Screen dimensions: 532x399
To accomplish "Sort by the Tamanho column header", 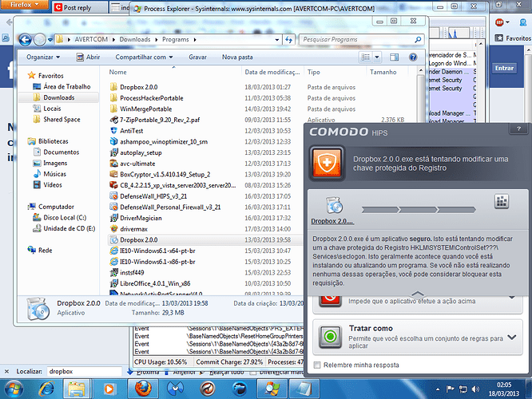I will tap(383, 72).
